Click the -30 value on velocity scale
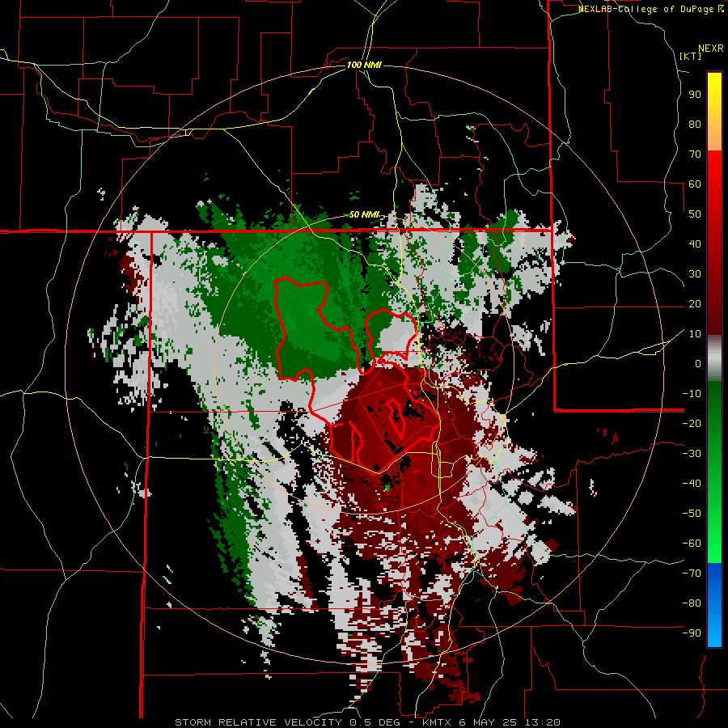 pyautogui.click(x=692, y=454)
